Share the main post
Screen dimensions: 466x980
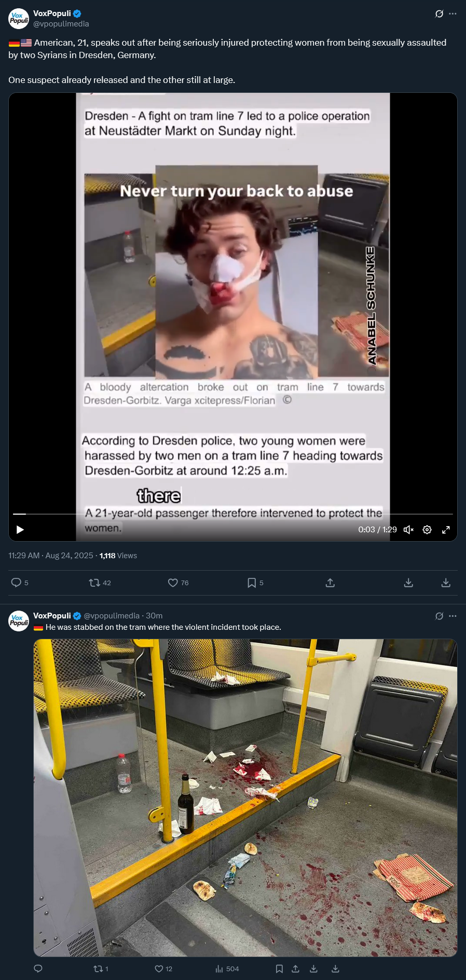coord(330,583)
